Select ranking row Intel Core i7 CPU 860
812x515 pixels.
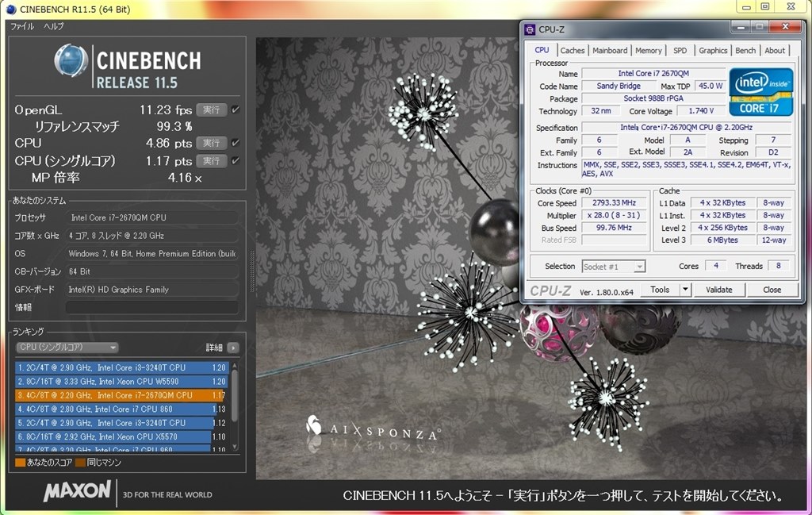pos(121,409)
